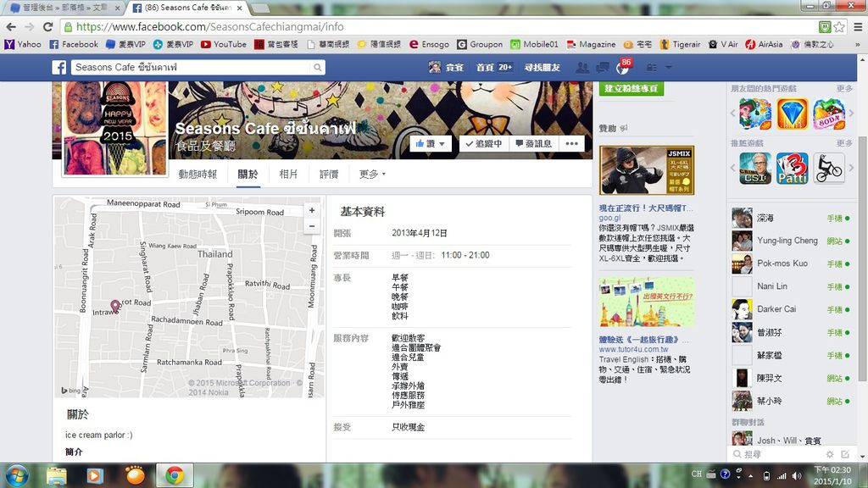Select the 關於 tab
868x488 pixels.
(248, 175)
